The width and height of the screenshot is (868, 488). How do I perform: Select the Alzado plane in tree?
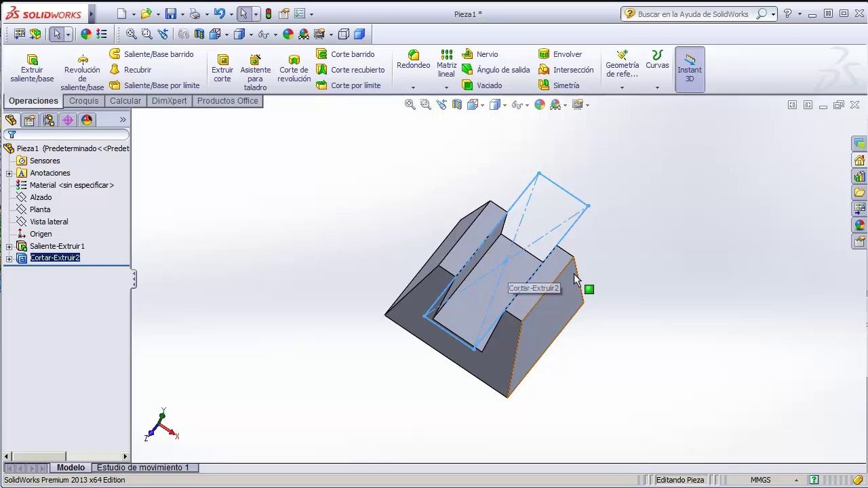34,197
